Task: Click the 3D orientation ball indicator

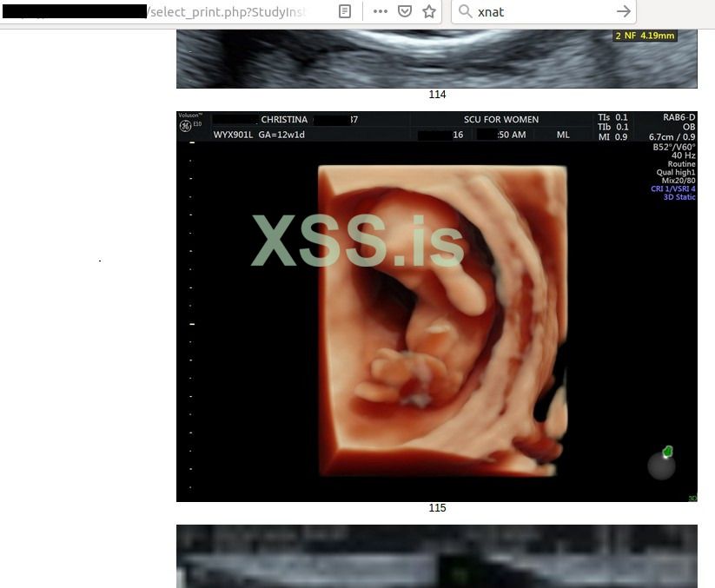Action: 662,464
